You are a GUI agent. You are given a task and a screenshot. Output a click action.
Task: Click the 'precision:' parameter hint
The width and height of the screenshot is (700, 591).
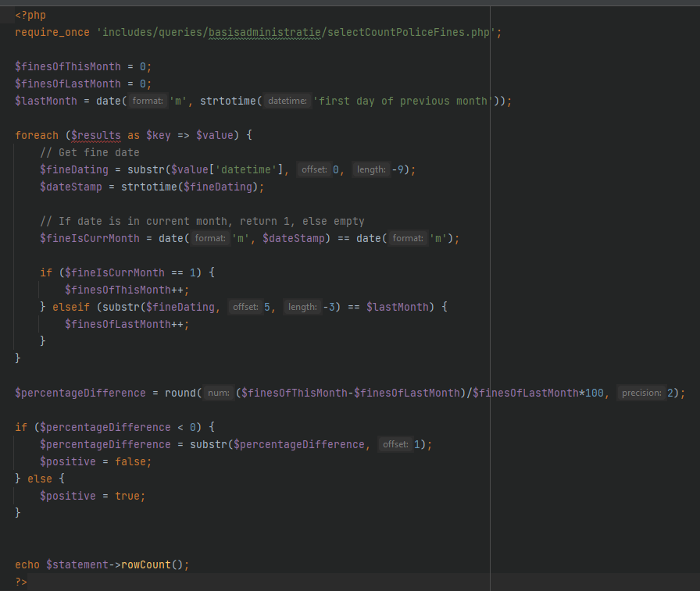click(641, 393)
